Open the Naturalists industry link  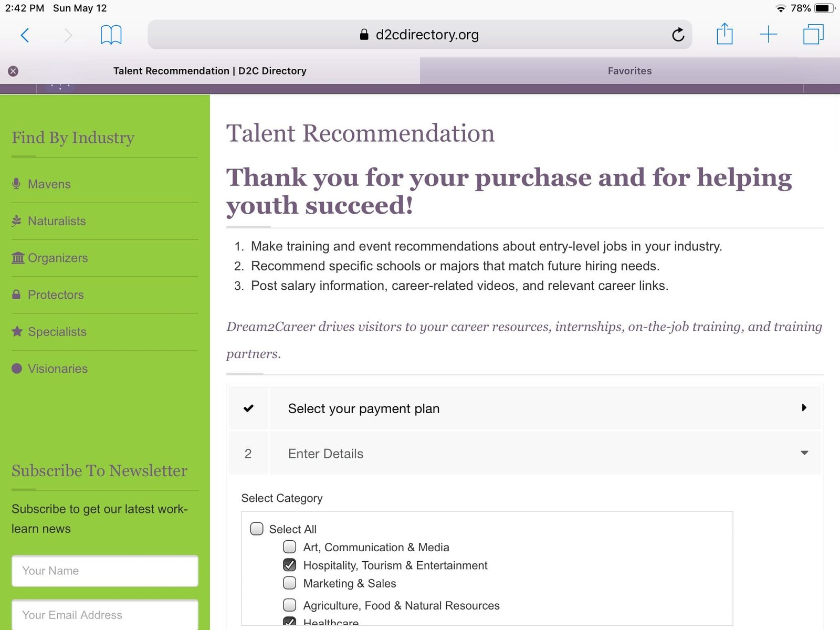tap(57, 221)
